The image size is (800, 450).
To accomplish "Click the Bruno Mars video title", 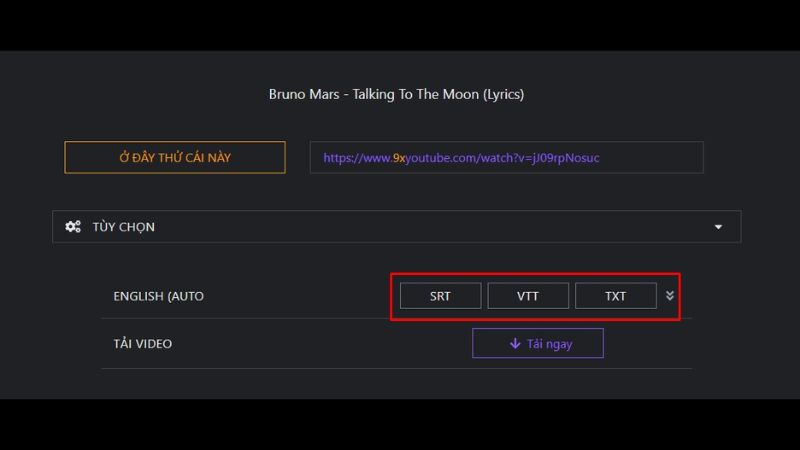I will [x=396, y=95].
